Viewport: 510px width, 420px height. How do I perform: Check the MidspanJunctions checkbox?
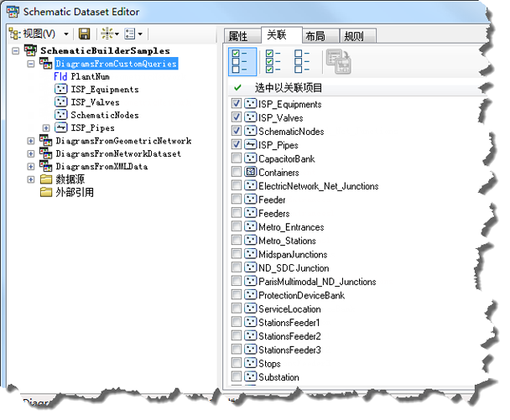[237, 254]
